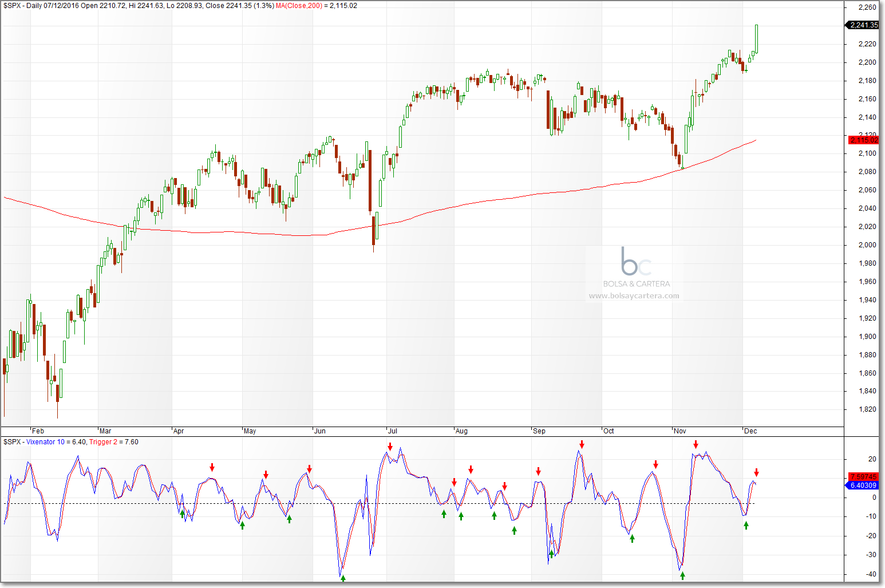
Task: Click the red sell arrow in December indicator
Action: pyautogui.click(x=756, y=472)
